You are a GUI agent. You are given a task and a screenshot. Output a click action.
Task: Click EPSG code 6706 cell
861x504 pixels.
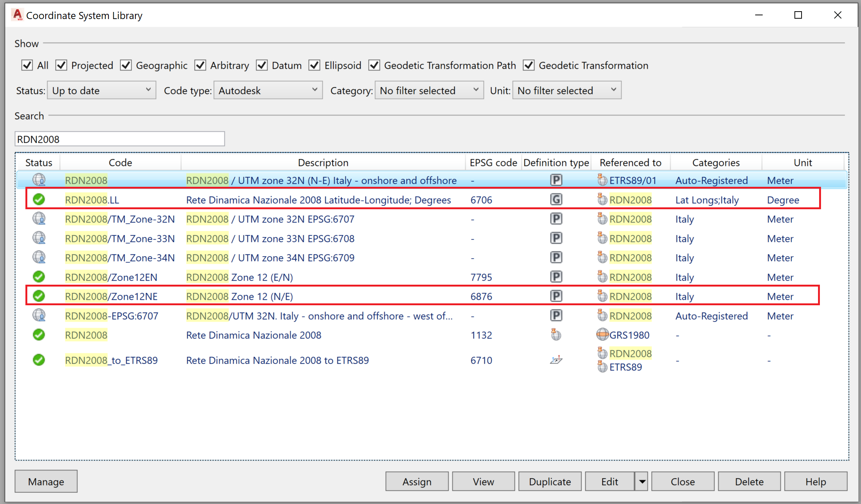(481, 200)
